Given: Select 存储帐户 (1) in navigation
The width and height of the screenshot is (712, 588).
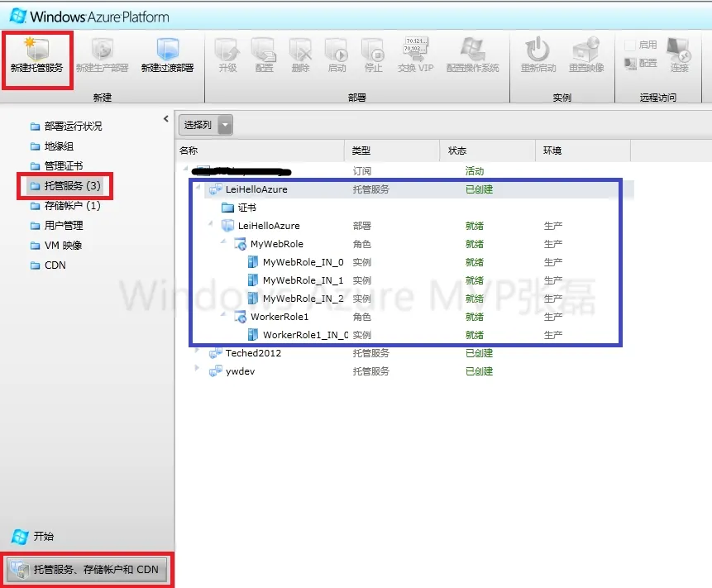Looking at the screenshot, I should coord(65,206).
